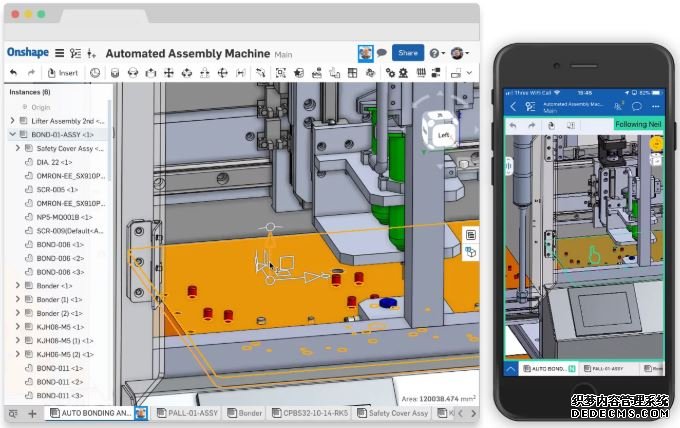680x428 pixels.
Task: Click the linear pattern icon in the toolbar
Action: [x=334, y=73]
